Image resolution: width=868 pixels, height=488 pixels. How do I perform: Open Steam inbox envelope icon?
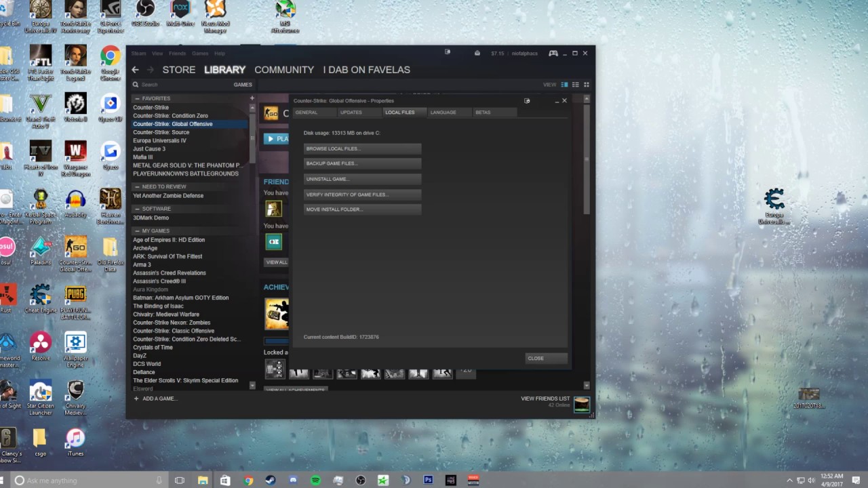coord(477,53)
